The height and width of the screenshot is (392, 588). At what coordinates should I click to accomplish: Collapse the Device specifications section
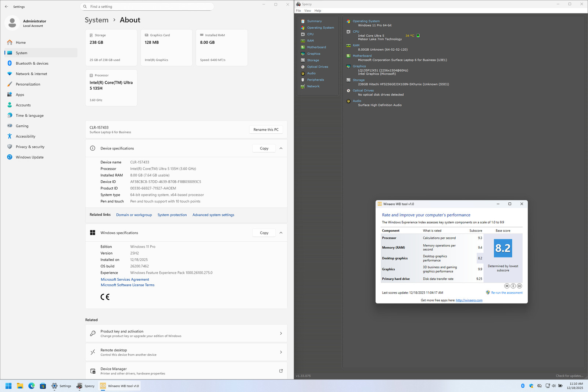(x=281, y=148)
